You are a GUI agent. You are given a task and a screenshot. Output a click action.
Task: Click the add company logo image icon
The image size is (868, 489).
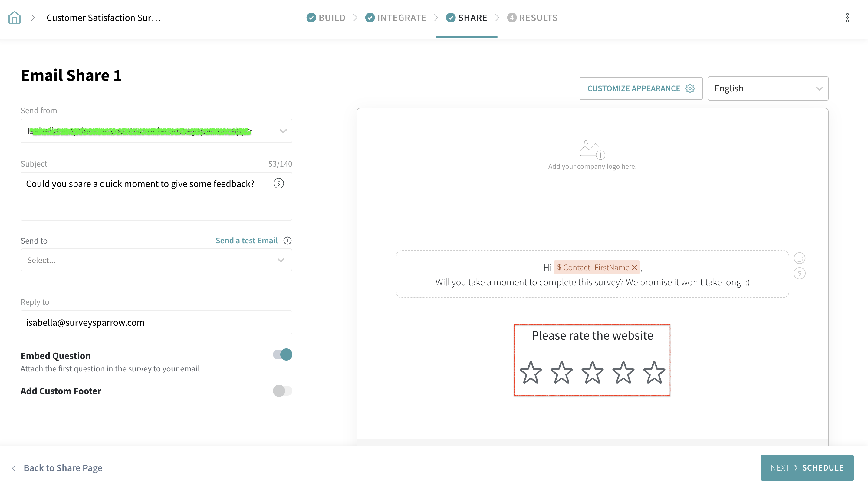point(592,148)
